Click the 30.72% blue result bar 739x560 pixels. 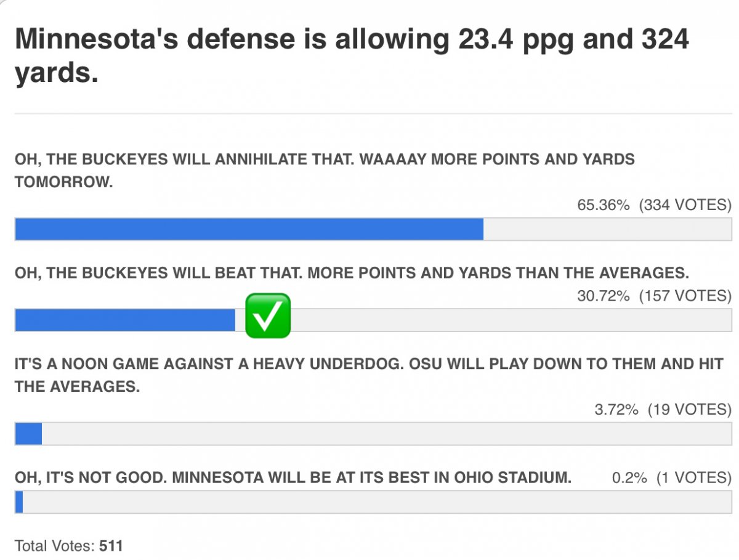click(125, 320)
